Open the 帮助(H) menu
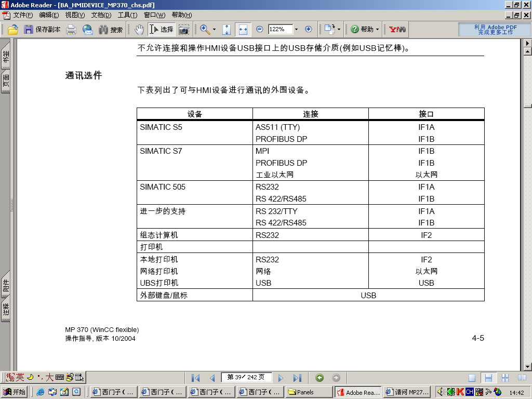This screenshot has width=532, height=399. [x=181, y=15]
